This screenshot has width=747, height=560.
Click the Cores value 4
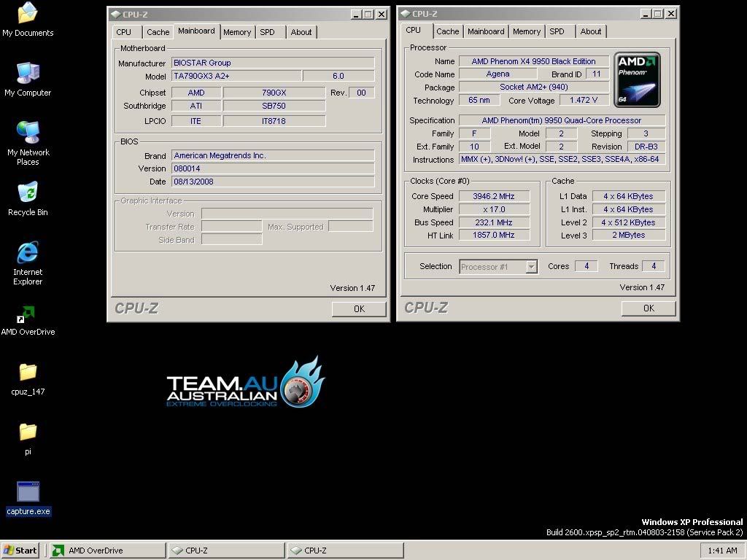tap(587, 266)
